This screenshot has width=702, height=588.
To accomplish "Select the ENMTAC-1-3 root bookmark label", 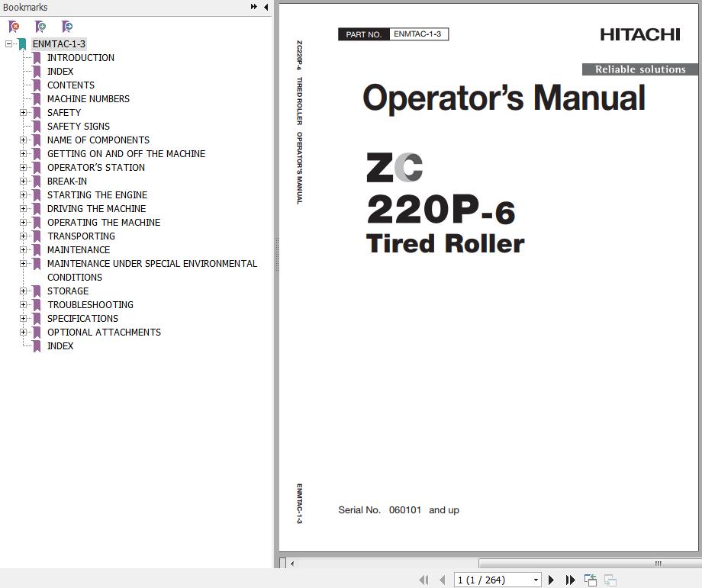I will 59,44.
